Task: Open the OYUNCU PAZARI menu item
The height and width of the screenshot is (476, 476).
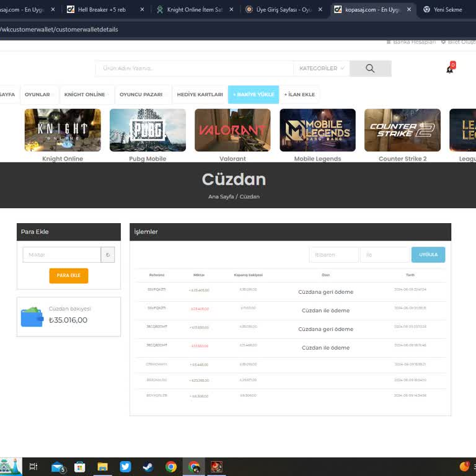Action: pos(141,95)
